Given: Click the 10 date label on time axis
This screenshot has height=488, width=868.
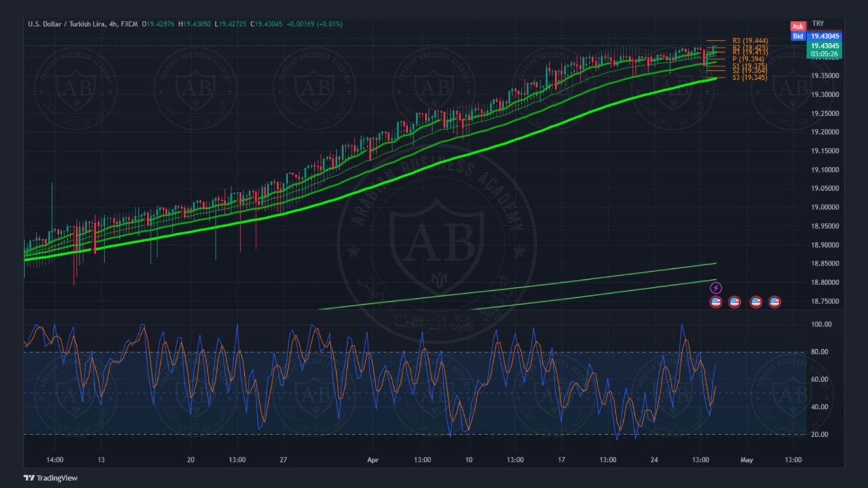Looking at the screenshot, I should 469,460.
